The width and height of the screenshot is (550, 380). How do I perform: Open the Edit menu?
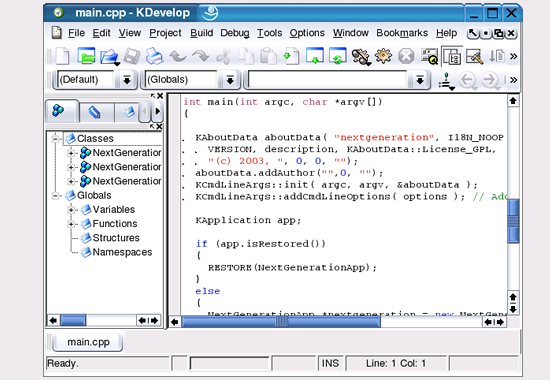tap(101, 33)
